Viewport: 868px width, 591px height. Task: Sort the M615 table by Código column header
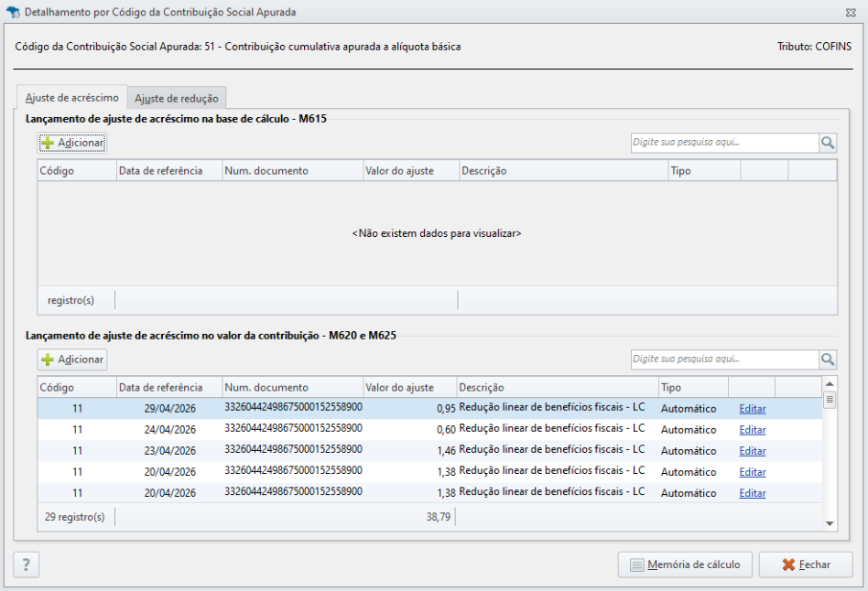coord(77,170)
